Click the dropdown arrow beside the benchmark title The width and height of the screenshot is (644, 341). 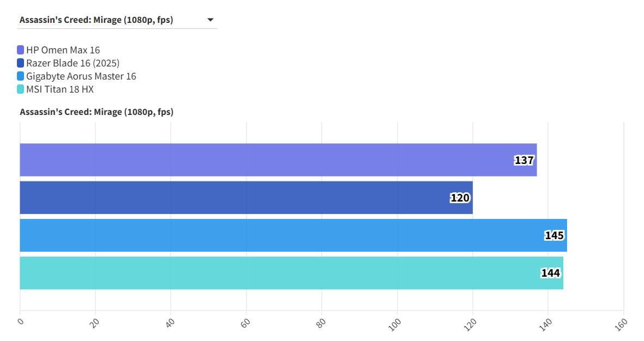click(210, 20)
